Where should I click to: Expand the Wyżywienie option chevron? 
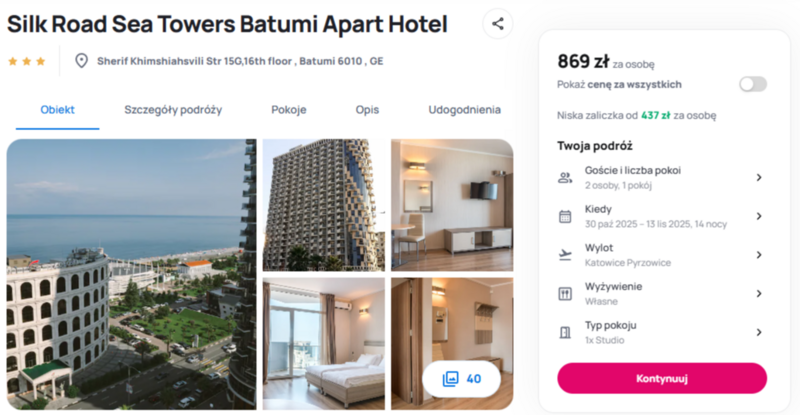(759, 294)
